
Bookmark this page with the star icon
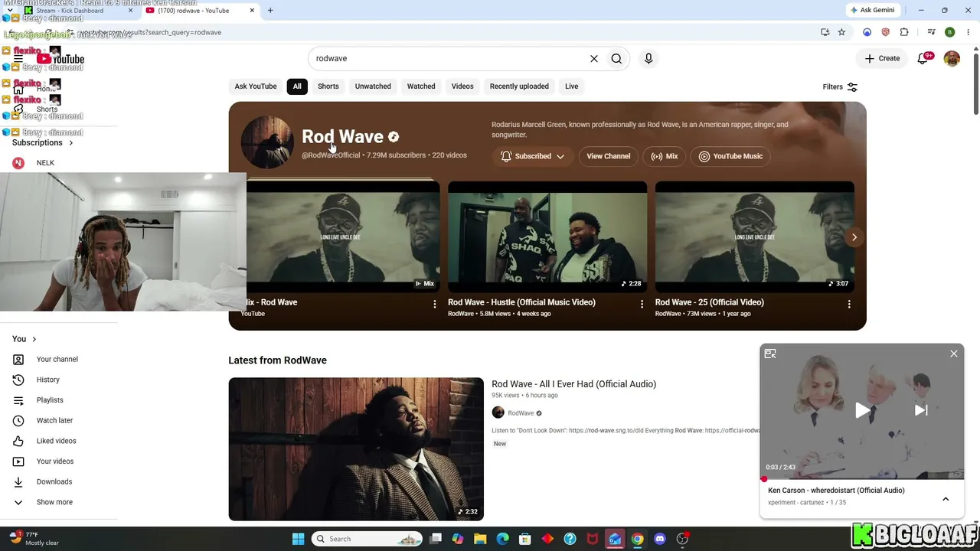841,32
